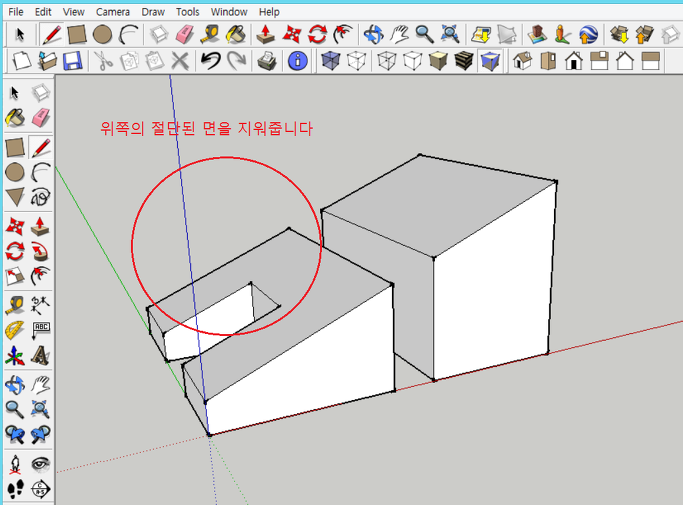683x505 pixels.
Task: Click the Previous view tool
Action: click(15, 434)
